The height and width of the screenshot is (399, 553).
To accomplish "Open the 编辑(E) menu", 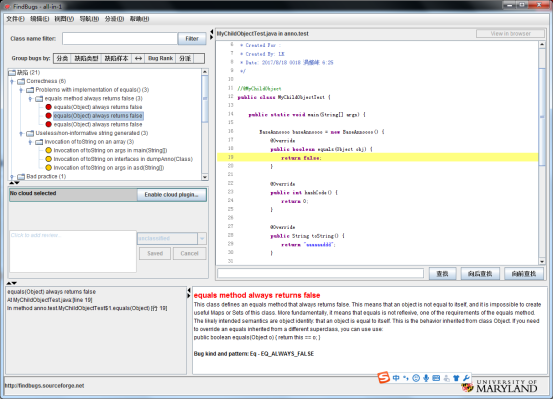I will coord(40,19).
